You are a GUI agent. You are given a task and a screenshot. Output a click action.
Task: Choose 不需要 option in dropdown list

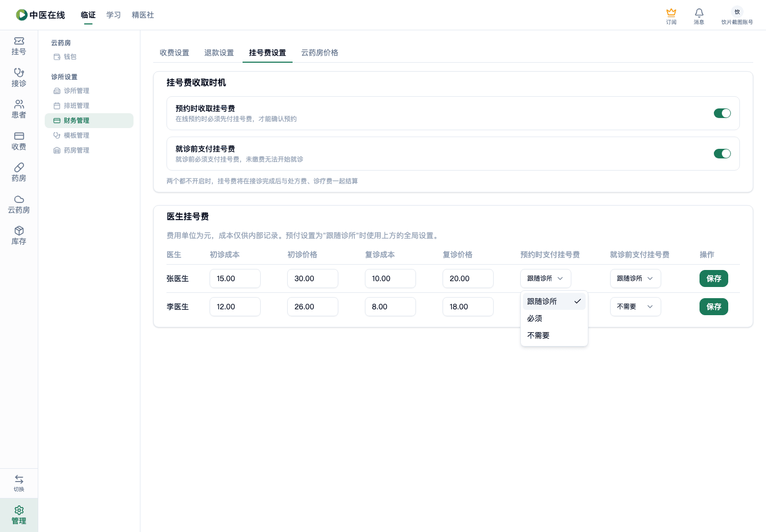tap(554, 335)
